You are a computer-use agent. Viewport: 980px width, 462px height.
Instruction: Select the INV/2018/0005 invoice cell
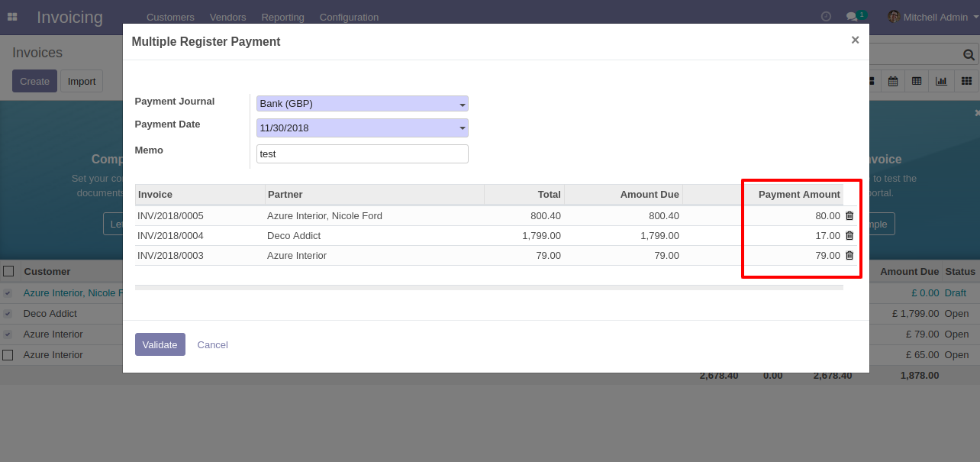(200, 216)
